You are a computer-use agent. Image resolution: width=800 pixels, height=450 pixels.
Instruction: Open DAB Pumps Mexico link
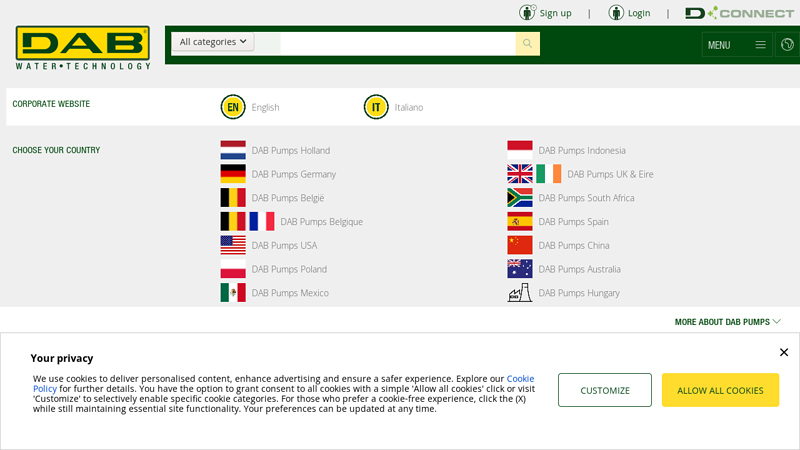click(x=290, y=293)
